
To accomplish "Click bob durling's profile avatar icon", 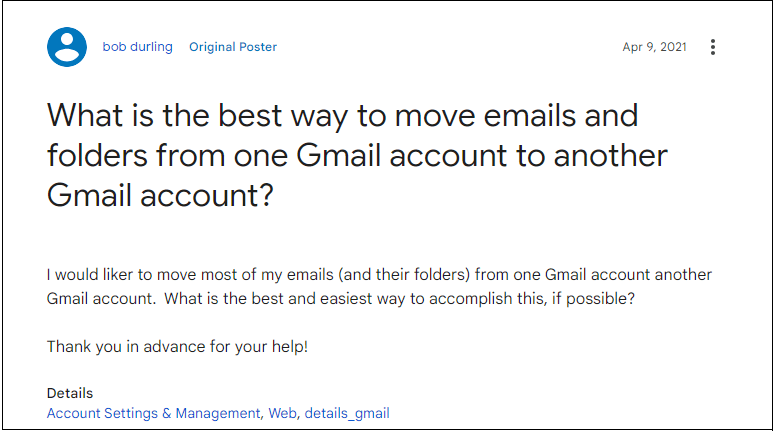I will (x=67, y=47).
